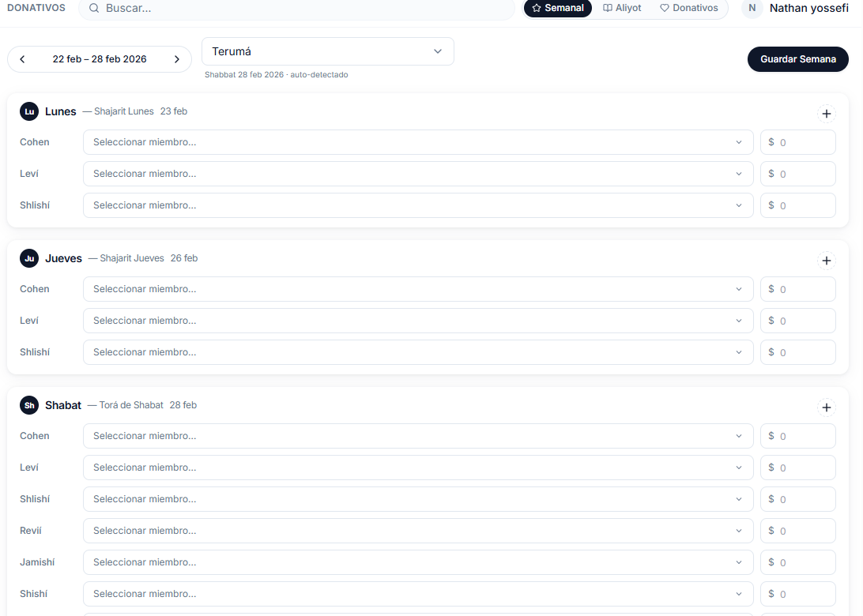Choose member for Shabat Revií aliyah

point(417,531)
